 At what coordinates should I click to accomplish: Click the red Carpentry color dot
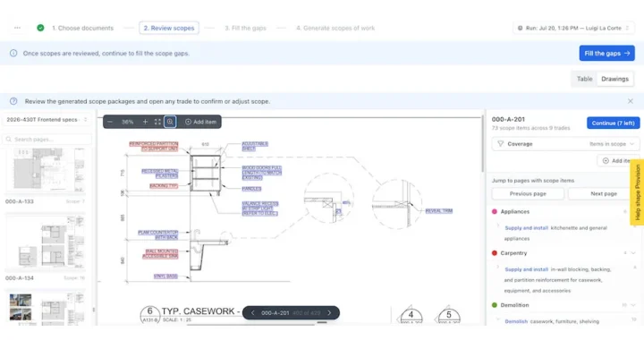495,253
